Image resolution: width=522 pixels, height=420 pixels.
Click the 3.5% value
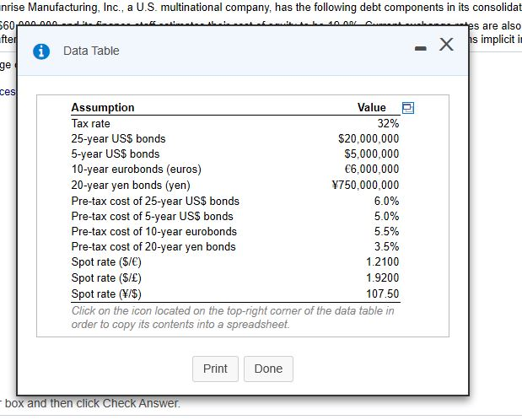click(x=386, y=247)
